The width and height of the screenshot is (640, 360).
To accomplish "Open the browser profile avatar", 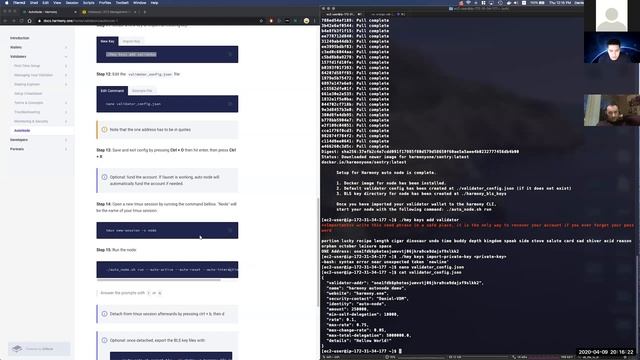I will 306,20.
